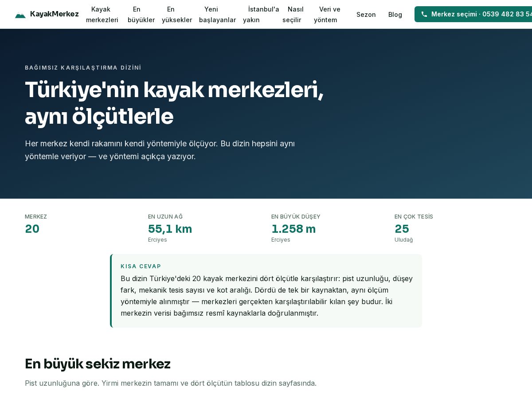Image resolution: width=532 pixels, height=399 pixels.
Task: Select Yeni başlayanlar in the navigation
Action: [x=217, y=15]
